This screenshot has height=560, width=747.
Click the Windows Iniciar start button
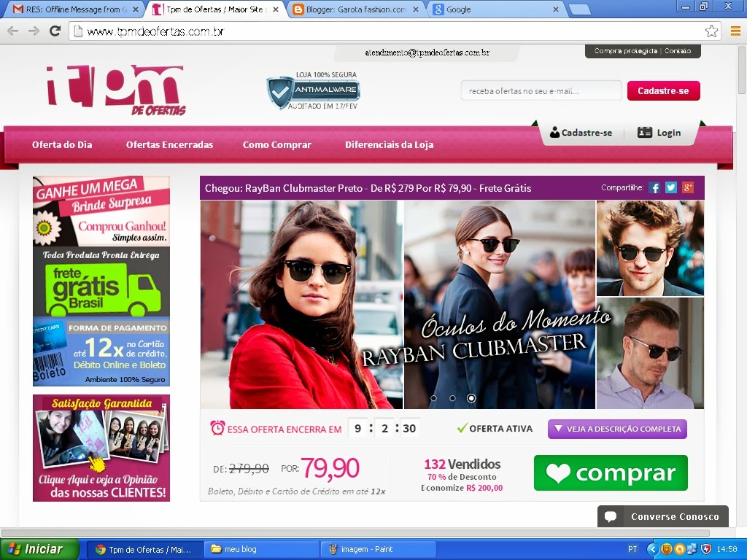(39, 549)
